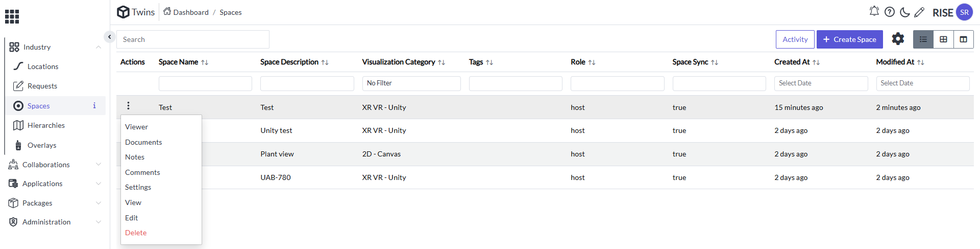The height and width of the screenshot is (249, 980).
Task: Click the Locations icon in sidebar
Action: click(x=18, y=66)
